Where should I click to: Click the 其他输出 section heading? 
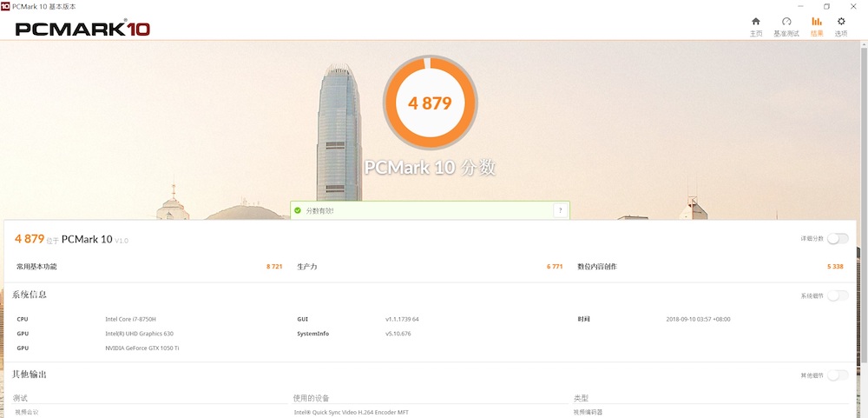coord(30,375)
